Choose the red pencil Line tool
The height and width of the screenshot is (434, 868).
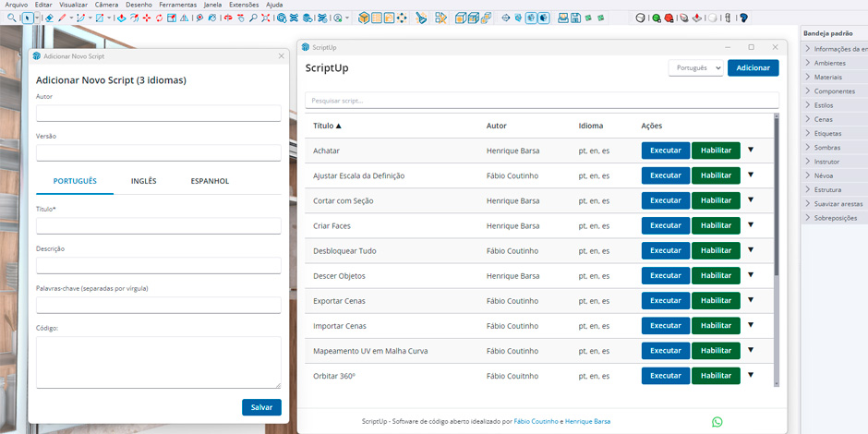62,18
